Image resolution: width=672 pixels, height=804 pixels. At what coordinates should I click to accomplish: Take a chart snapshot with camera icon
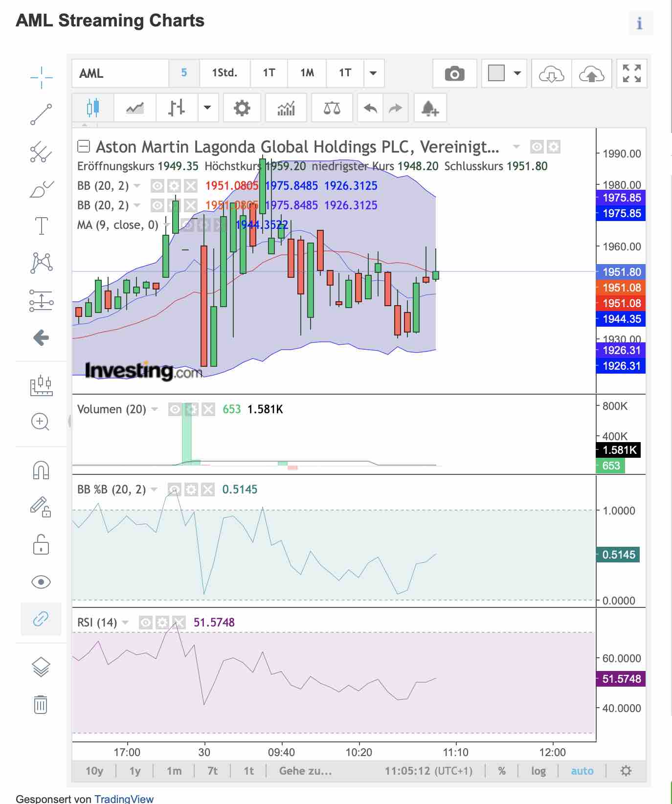pos(454,74)
